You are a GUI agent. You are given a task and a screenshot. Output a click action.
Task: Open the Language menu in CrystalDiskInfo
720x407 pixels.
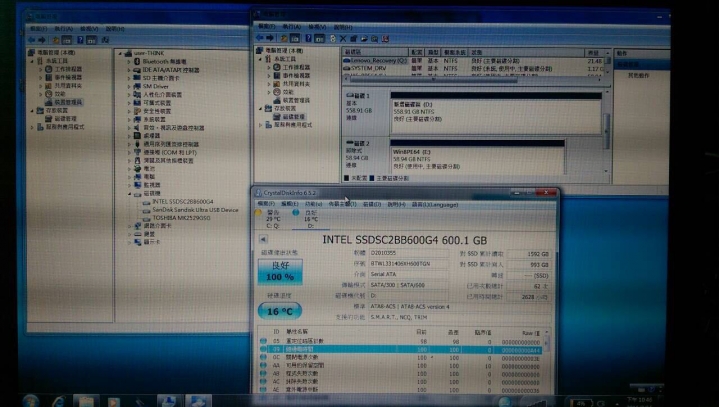point(434,204)
